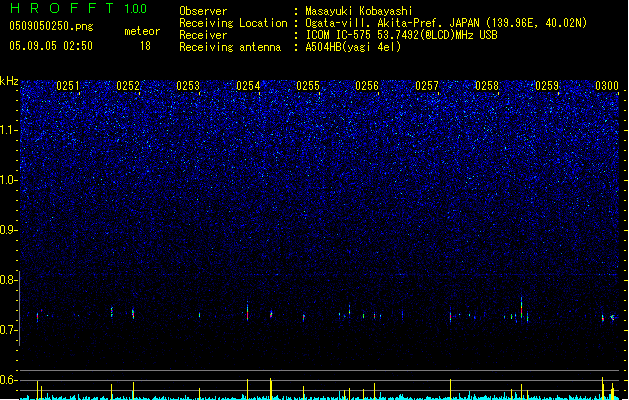This screenshot has width=629, height=400.
Task: Click the Receiver field label
Action: [203, 35]
